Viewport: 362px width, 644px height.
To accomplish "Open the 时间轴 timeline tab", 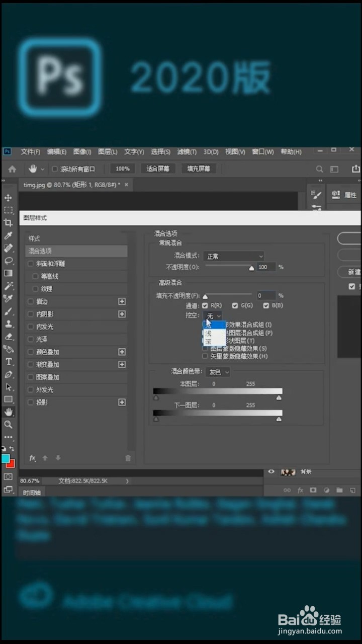I will 32,492.
